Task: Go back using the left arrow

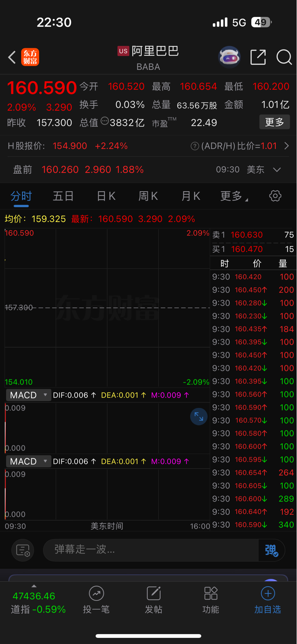Action: (x=12, y=57)
